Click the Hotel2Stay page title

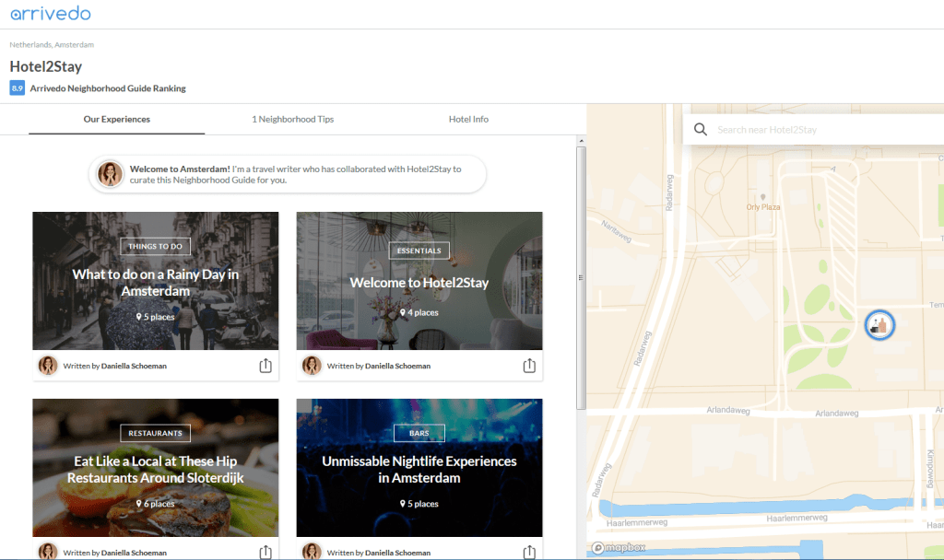pyautogui.click(x=46, y=66)
